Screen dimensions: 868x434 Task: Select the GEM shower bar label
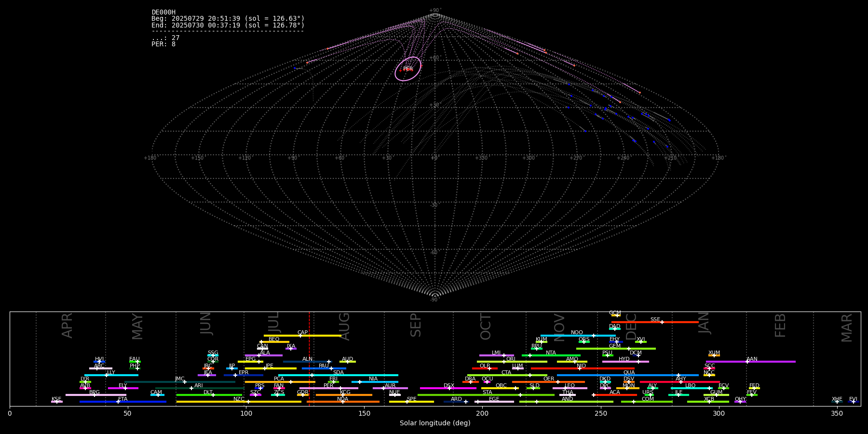pos(615,346)
